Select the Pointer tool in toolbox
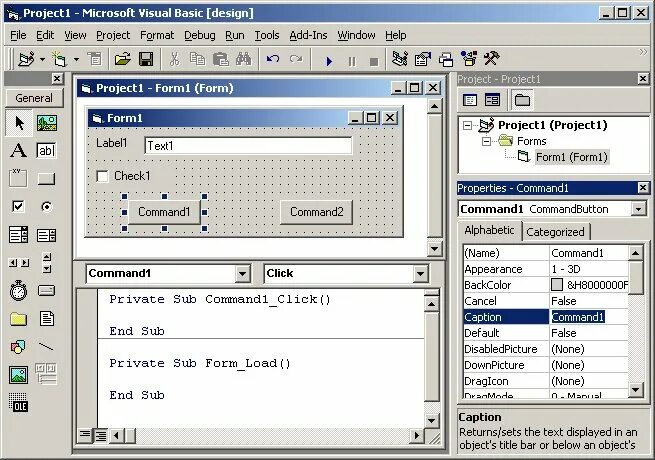655x460 pixels. pyautogui.click(x=19, y=123)
